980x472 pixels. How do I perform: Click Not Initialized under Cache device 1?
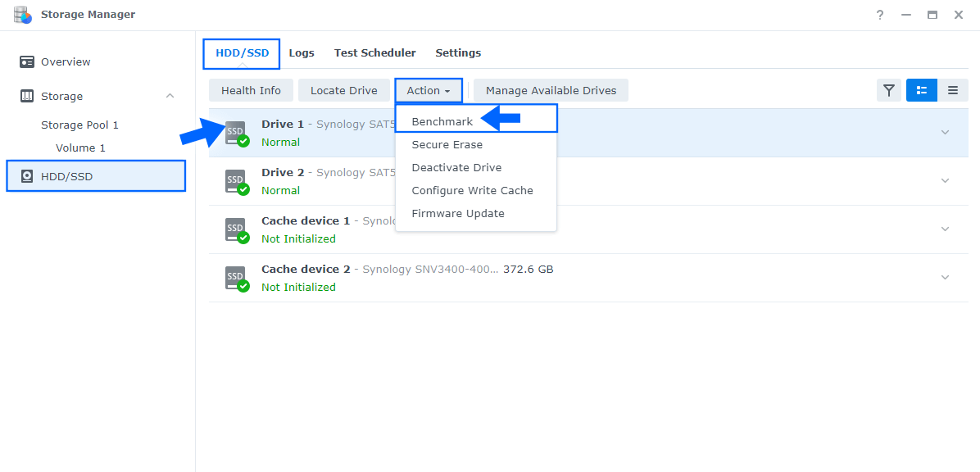pos(298,238)
